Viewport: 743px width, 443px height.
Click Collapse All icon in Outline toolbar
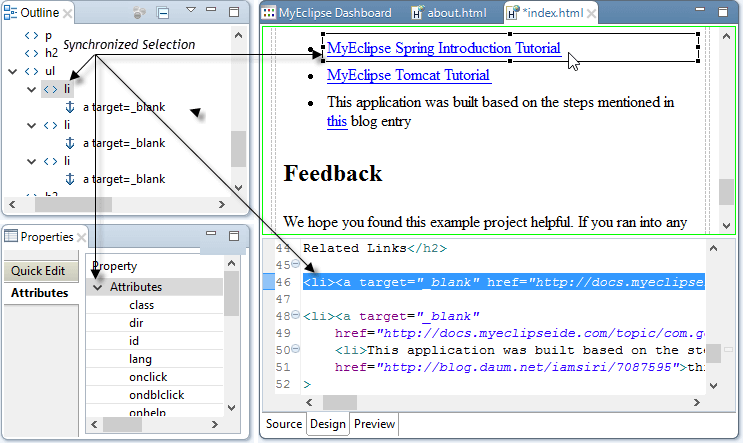[x=163, y=13]
